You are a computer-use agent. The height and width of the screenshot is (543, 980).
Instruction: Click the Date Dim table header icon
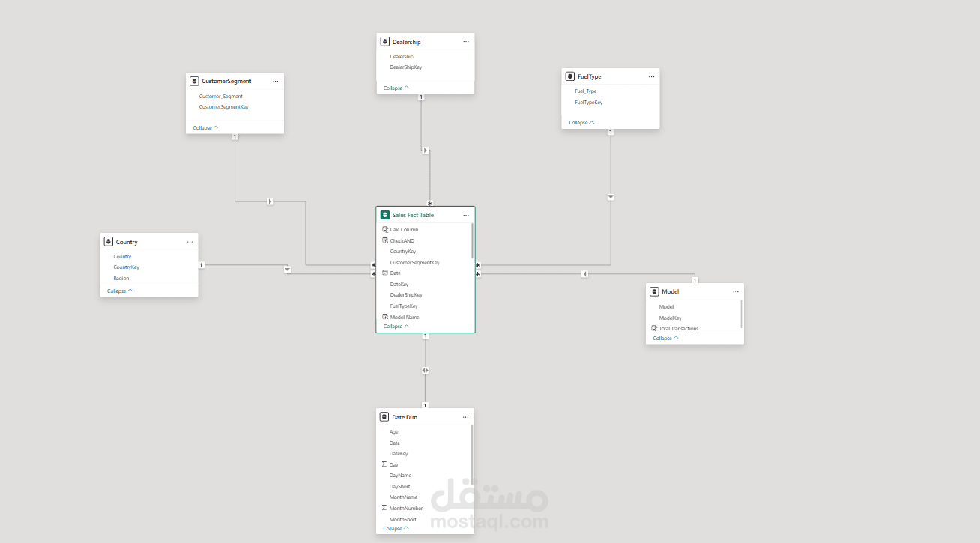click(x=385, y=416)
